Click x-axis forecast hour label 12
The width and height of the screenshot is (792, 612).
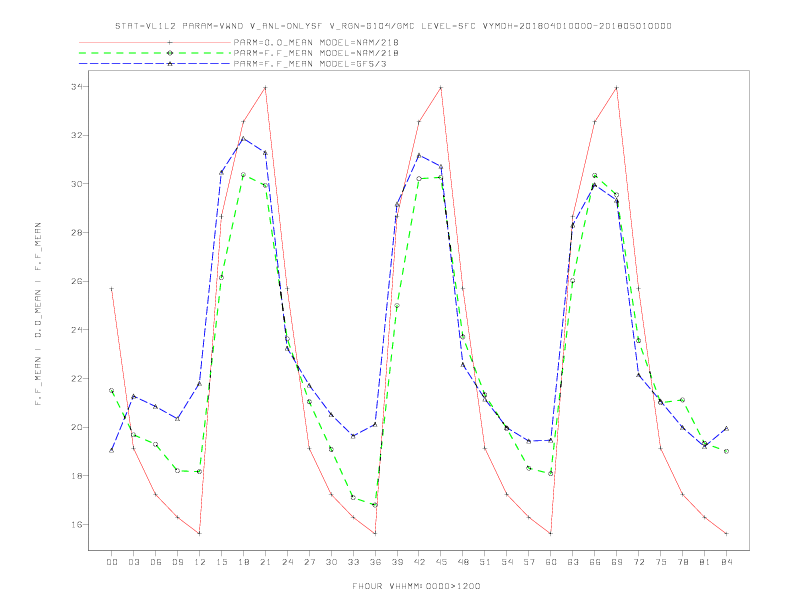click(200, 562)
